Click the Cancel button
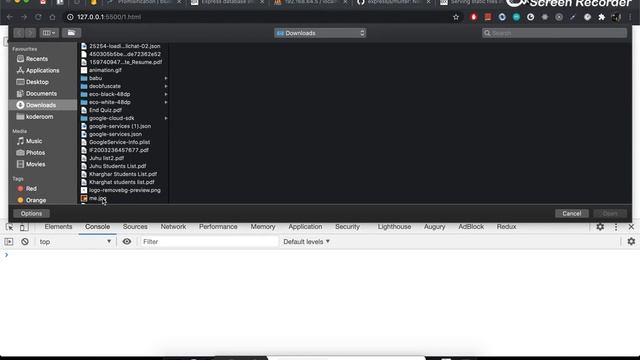 coord(571,213)
